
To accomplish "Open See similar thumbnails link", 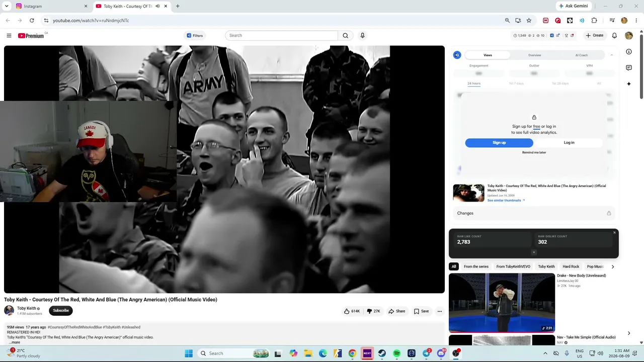I will tap(506, 201).
